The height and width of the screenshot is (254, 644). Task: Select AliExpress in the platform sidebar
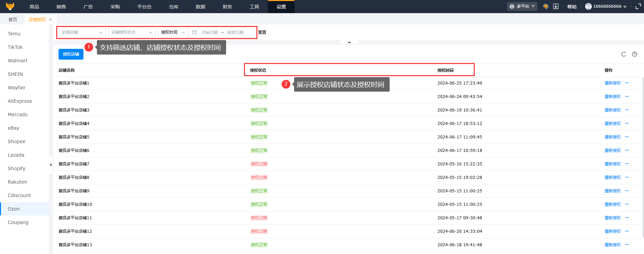pos(24,101)
